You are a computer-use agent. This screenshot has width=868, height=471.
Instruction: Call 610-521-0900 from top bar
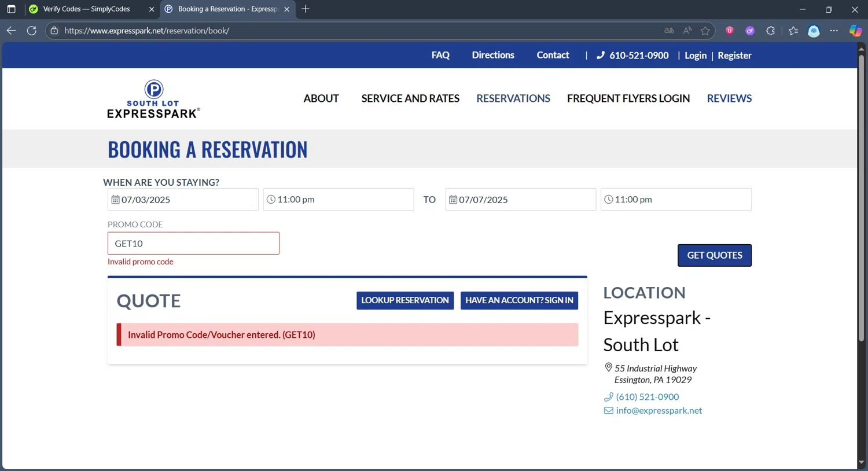[x=639, y=56]
